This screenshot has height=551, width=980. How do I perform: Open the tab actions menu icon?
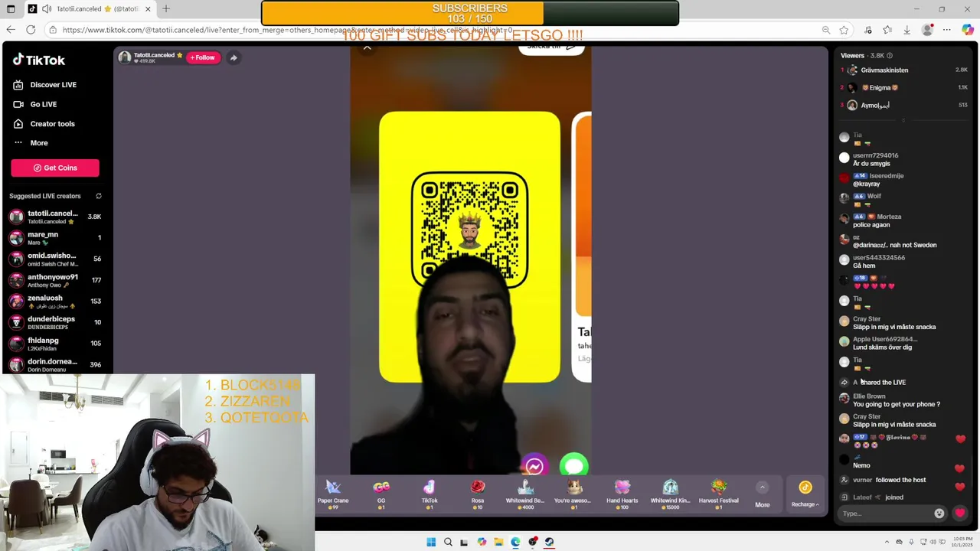tap(11, 9)
